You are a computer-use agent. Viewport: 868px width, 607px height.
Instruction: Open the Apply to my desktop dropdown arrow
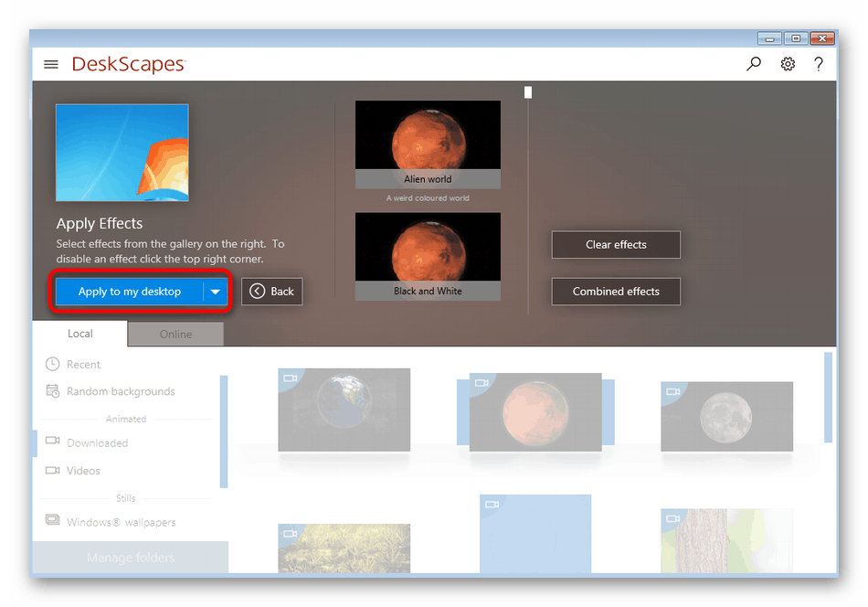pyautogui.click(x=216, y=291)
